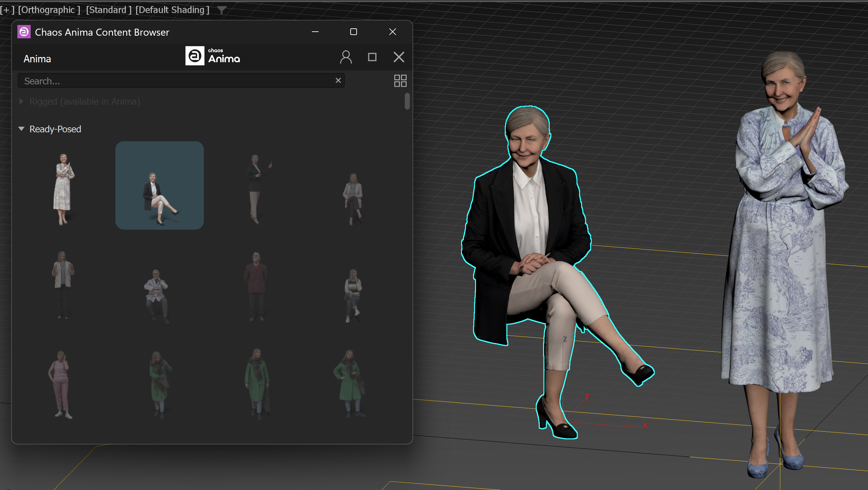The height and width of the screenshot is (490, 868).
Task: Select the woman in pink outfit thumbnail
Action: (x=61, y=384)
